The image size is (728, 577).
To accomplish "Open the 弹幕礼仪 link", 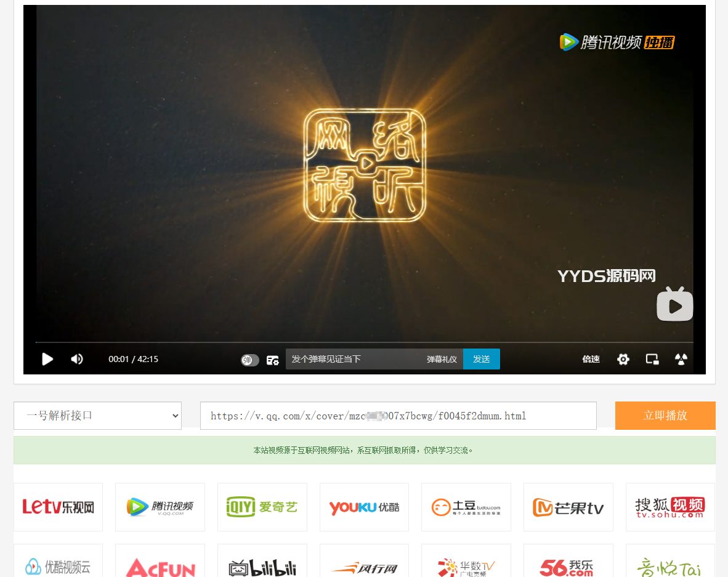I will (x=442, y=359).
